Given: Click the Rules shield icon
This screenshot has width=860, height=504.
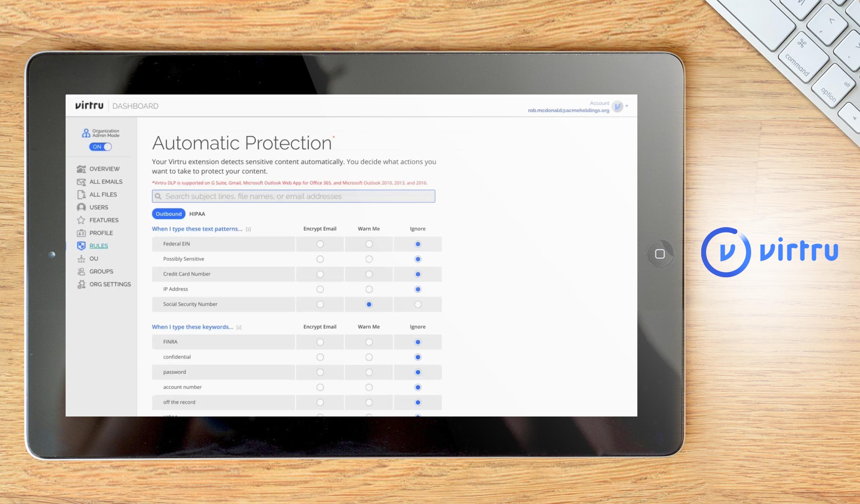Looking at the screenshot, I should pyautogui.click(x=81, y=246).
